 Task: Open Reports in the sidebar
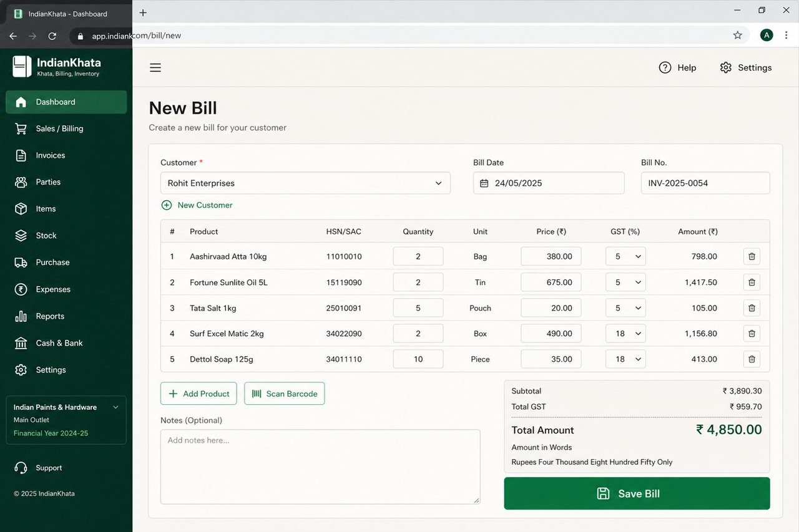pos(66,316)
